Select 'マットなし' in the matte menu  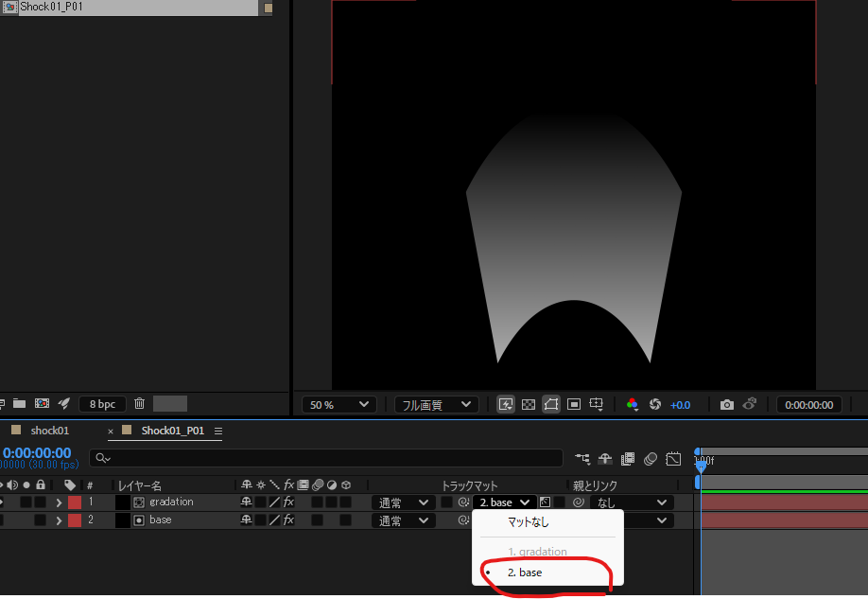[528, 521]
